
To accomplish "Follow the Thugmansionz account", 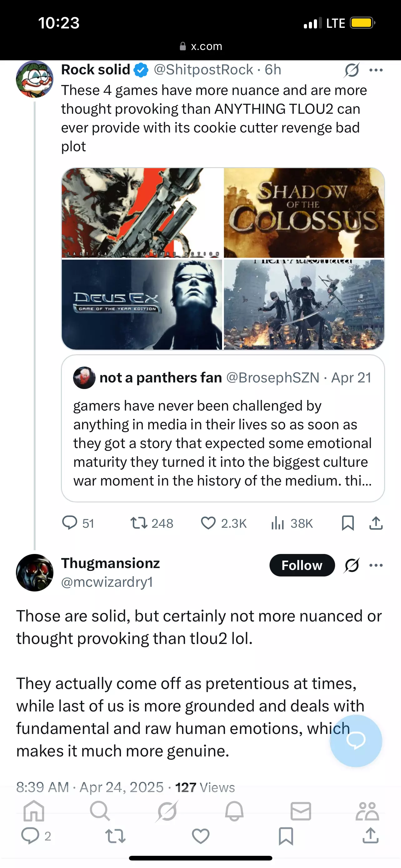I will point(302,565).
